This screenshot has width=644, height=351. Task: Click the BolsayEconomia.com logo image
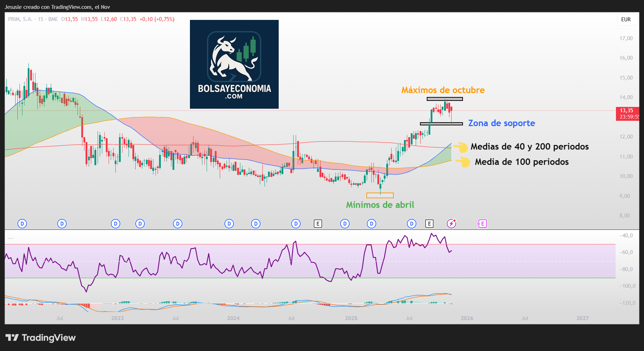coord(234,64)
